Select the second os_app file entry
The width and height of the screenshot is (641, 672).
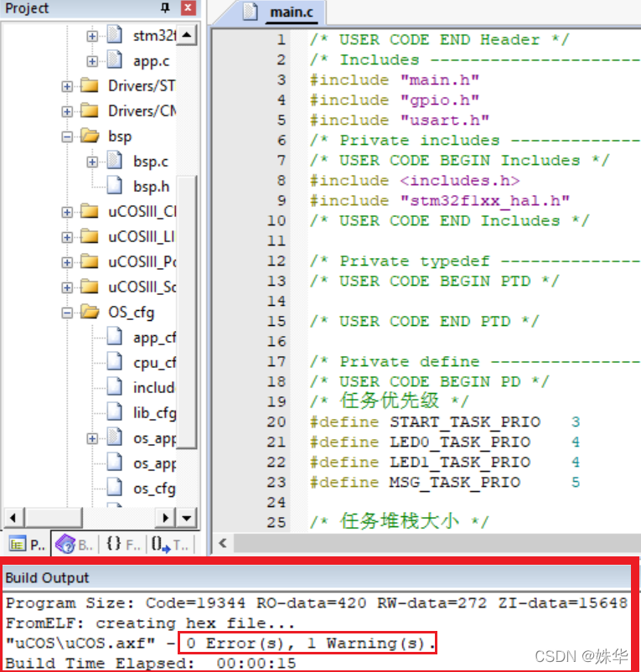(154, 463)
